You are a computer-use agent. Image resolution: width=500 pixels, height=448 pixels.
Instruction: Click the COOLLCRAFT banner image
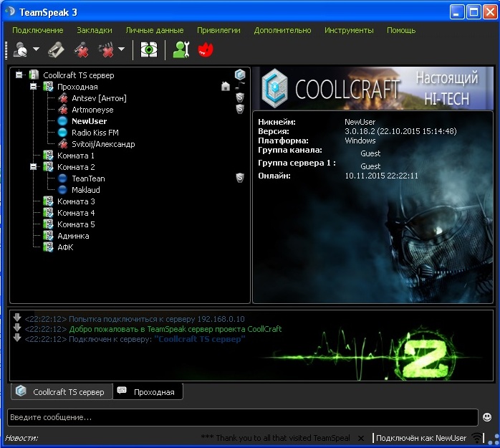(x=373, y=88)
